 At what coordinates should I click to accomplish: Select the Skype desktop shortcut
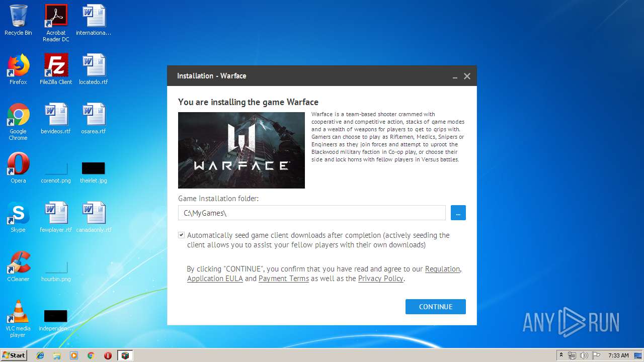pyautogui.click(x=18, y=218)
